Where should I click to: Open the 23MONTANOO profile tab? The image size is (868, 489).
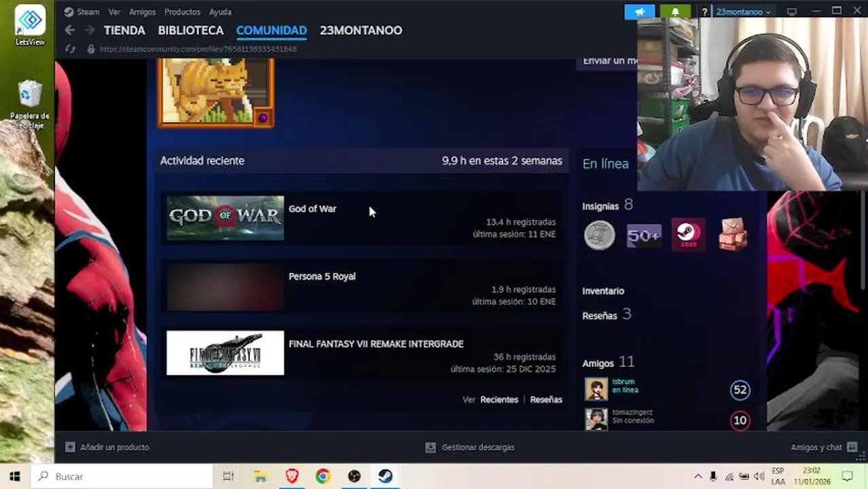click(x=361, y=30)
